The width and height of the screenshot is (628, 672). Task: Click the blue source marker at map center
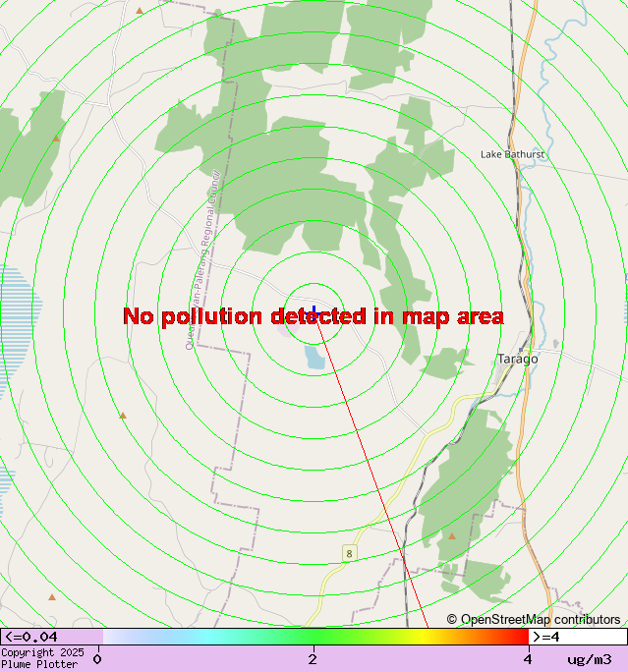(314, 311)
